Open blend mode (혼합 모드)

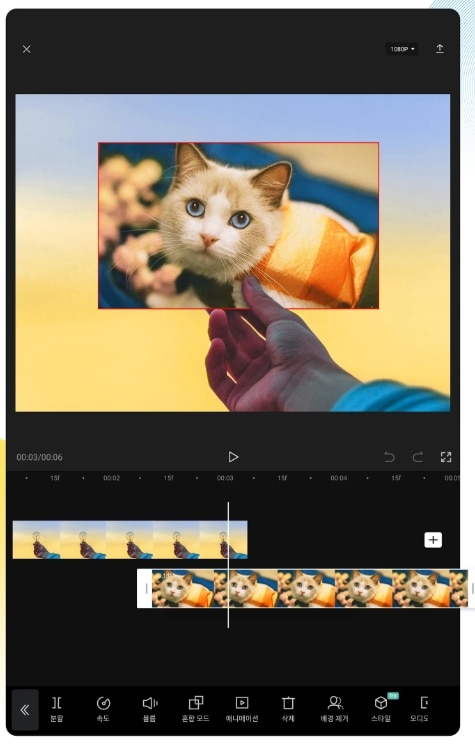click(195, 709)
